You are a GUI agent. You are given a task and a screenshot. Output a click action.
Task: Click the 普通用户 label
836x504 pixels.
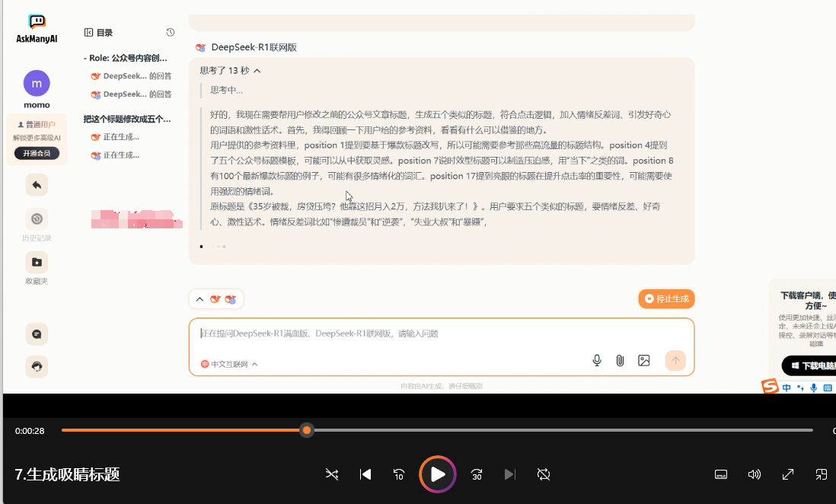coord(37,125)
